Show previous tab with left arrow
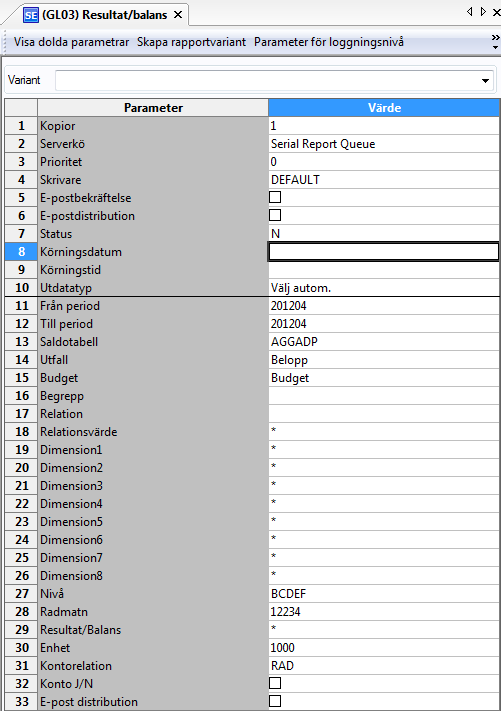This screenshot has height=711, width=501. coord(469,11)
